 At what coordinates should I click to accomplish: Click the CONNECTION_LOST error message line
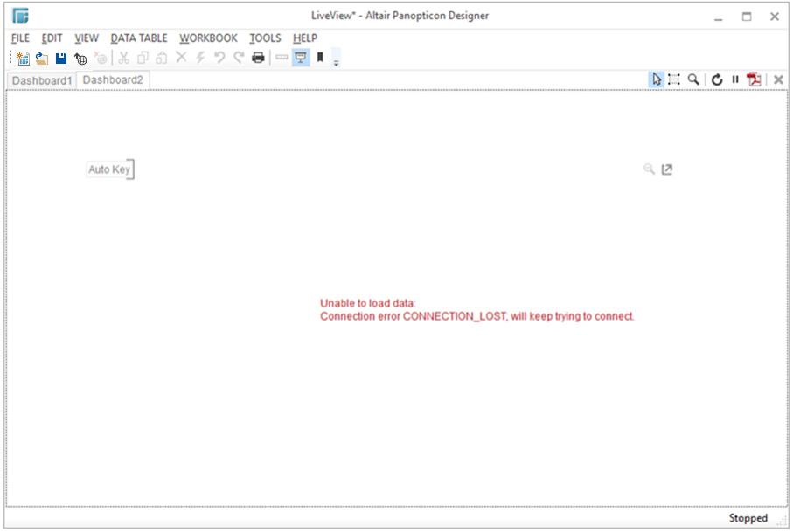pyautogui.click(x=476, y=317)
